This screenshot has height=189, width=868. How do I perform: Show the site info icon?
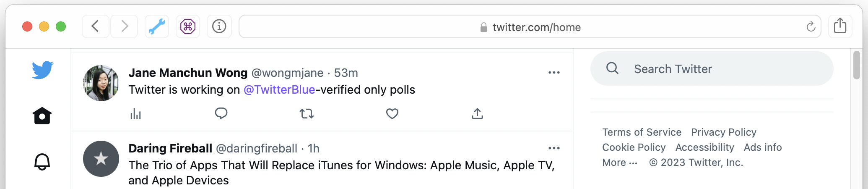tap(219, 27)
